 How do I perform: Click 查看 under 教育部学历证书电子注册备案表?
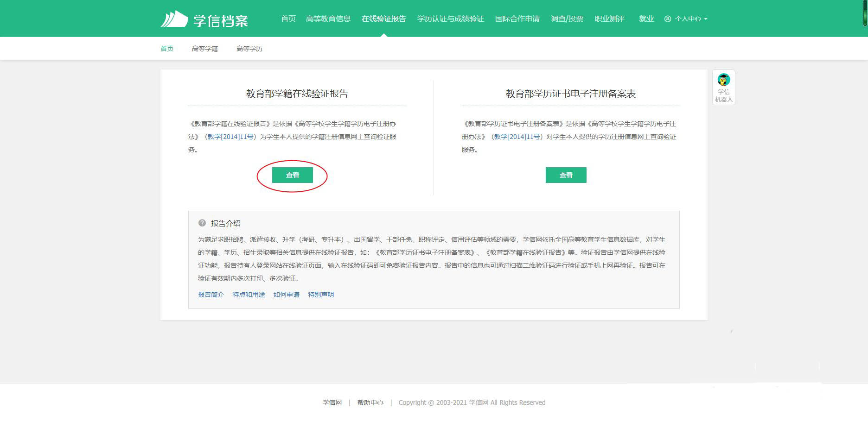point(566,175)
